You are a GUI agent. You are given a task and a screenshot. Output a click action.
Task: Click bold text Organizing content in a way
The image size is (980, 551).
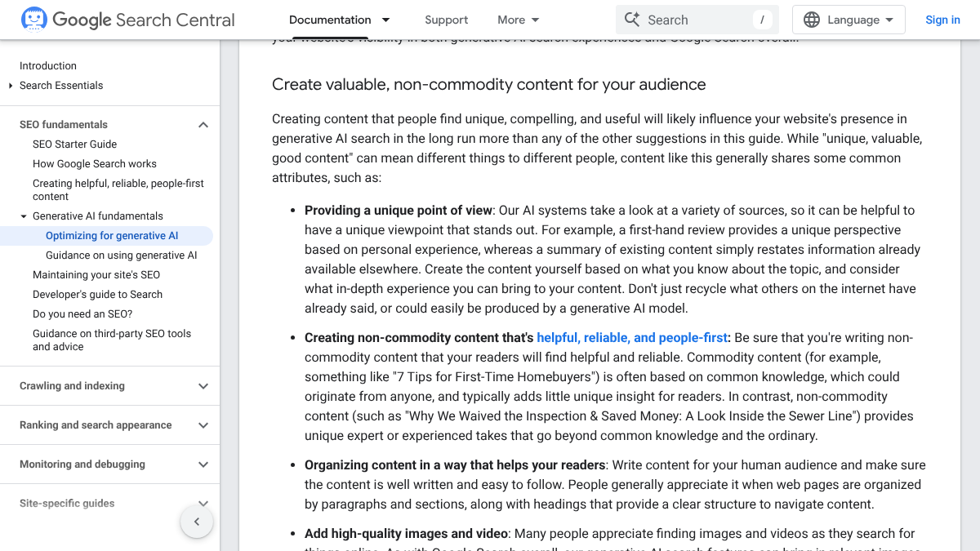[x=455, y=465]
